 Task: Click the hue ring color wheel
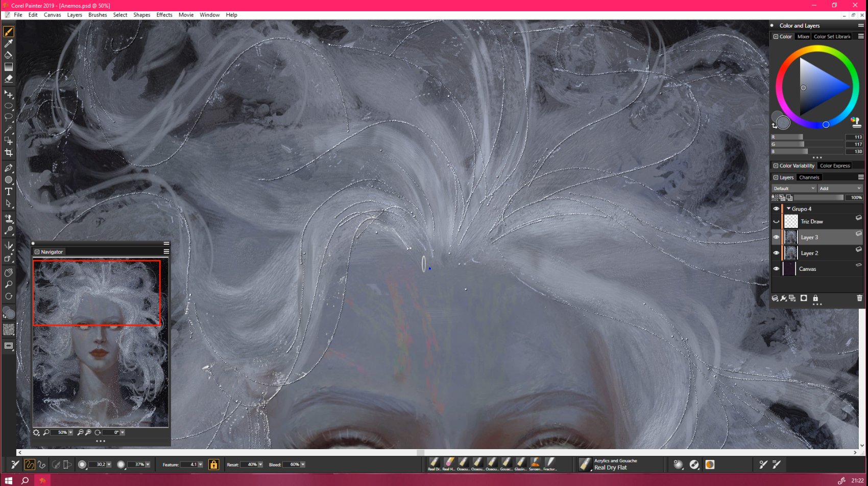coord(817,49)
